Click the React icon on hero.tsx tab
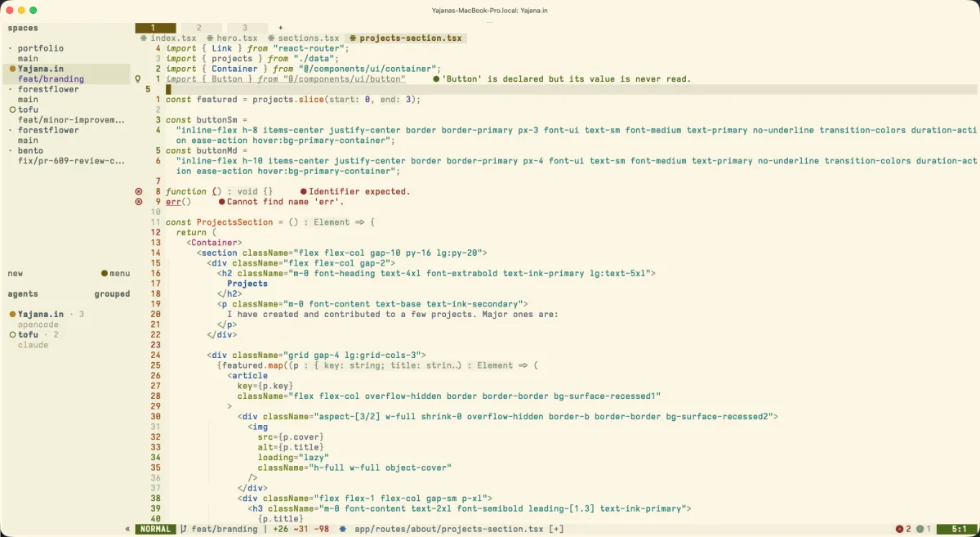The height and width of the screenshot is (537, 980). [x=210, y=38]
